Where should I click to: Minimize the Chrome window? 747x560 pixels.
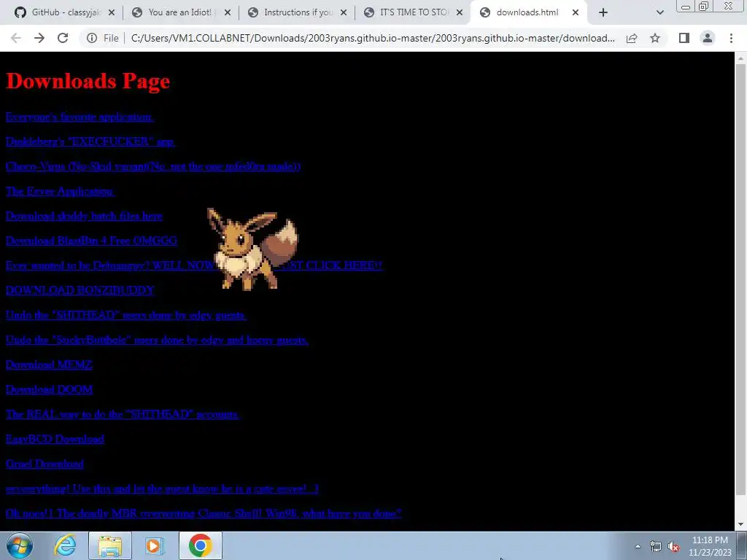pyautogui.click(x=686, y=6)
